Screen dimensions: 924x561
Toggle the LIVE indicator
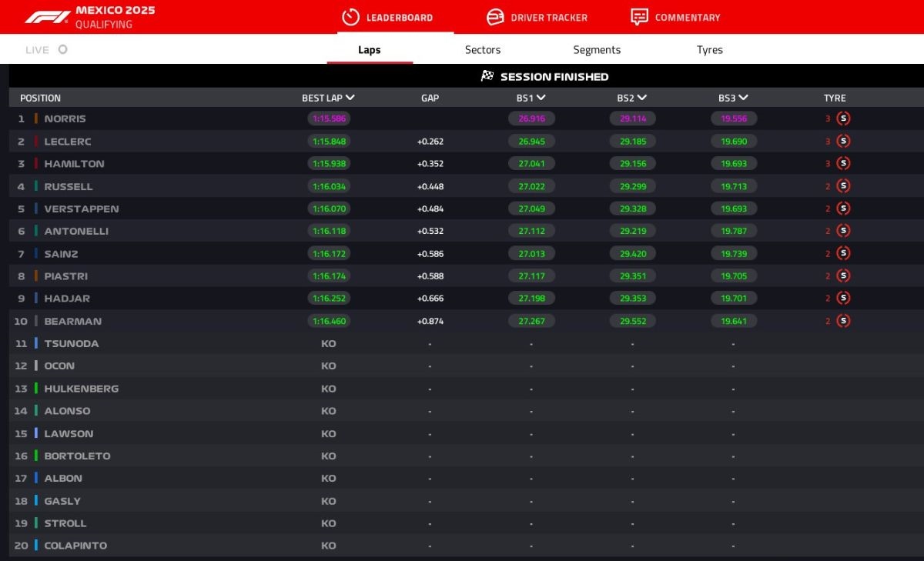(x=62, y=50)
